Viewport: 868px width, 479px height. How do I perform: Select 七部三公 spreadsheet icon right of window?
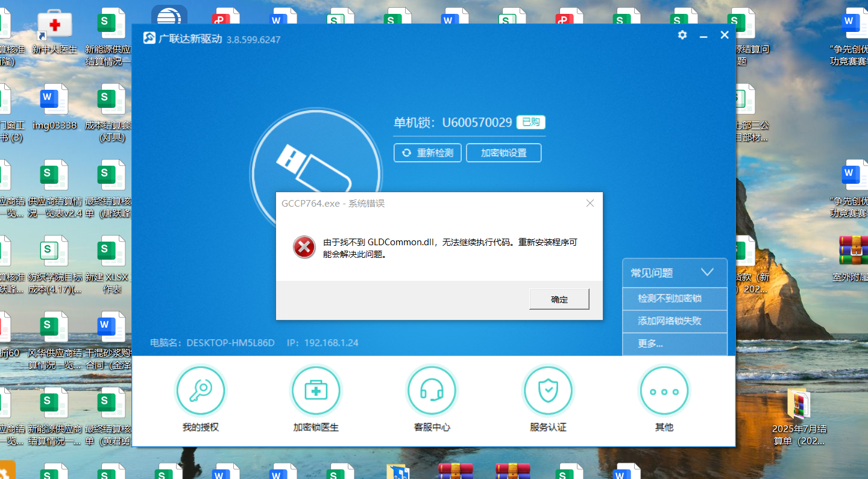pyautogui.click(x=752, y=113)
